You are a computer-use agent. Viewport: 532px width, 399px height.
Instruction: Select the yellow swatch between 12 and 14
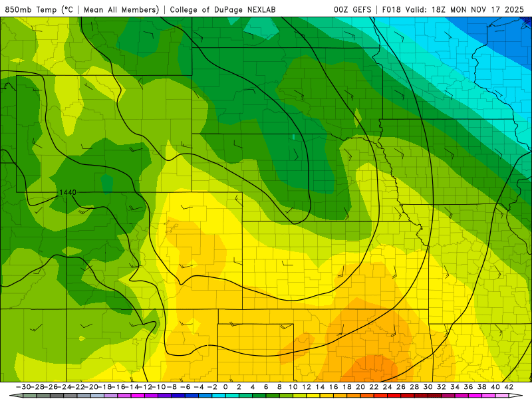[x=313, y=396]
